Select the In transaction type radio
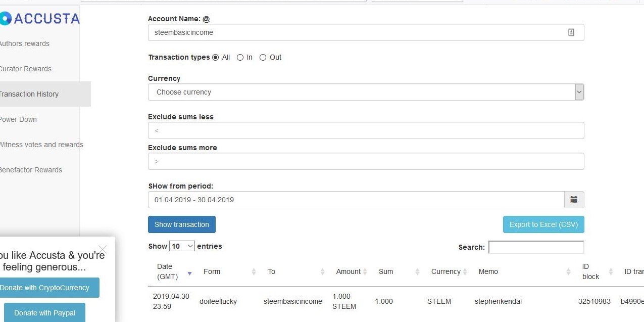Screen dimensions: 644x322 point(240,58)
